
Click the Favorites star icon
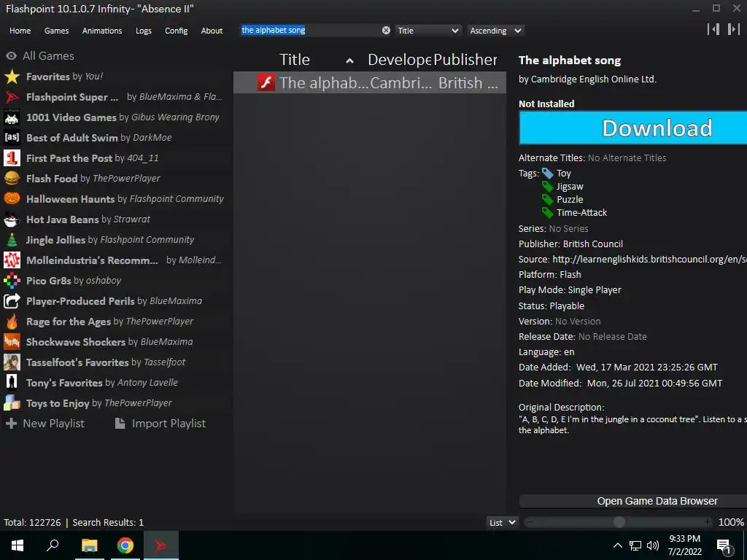click(x=12, y=77)
